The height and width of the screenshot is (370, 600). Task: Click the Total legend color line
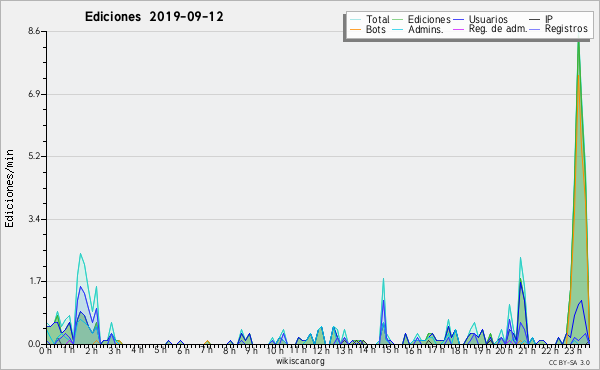(355, 20)
